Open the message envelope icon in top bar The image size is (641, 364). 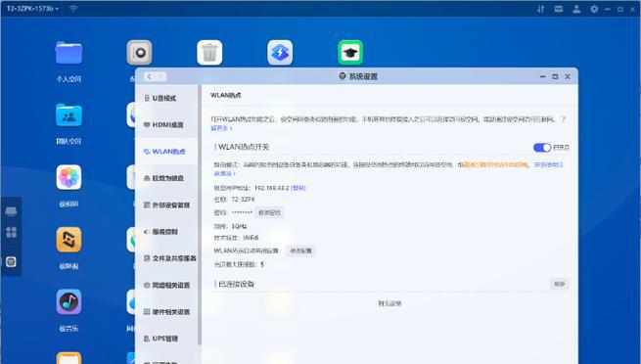tap(559, 9)
